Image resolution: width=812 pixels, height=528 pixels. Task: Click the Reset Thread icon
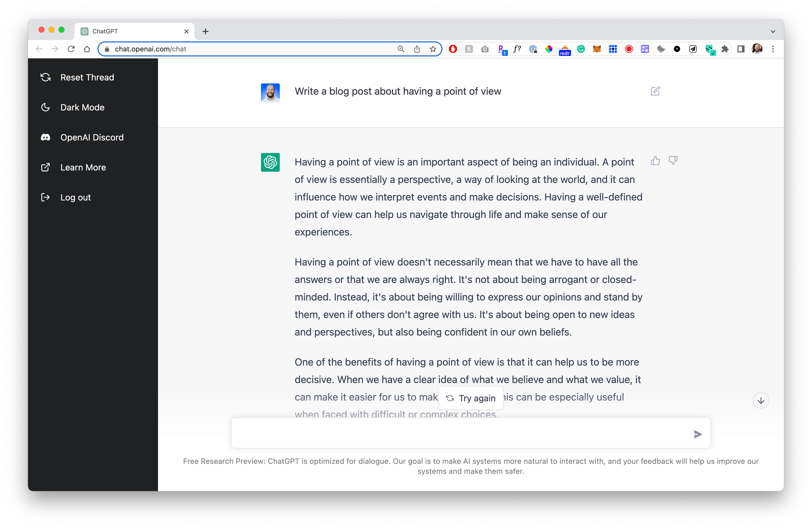pos(45,77)
